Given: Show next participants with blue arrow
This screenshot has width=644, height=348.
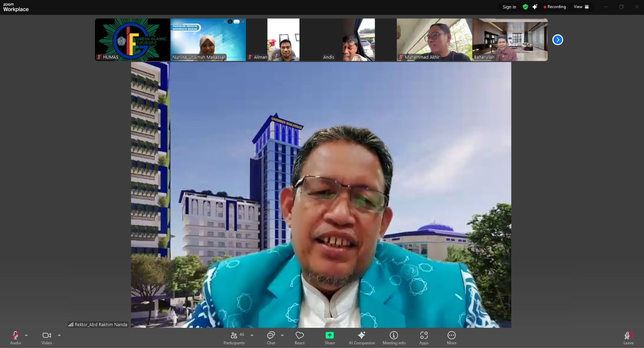Looking at the screenshot, I should pos(557,39).
